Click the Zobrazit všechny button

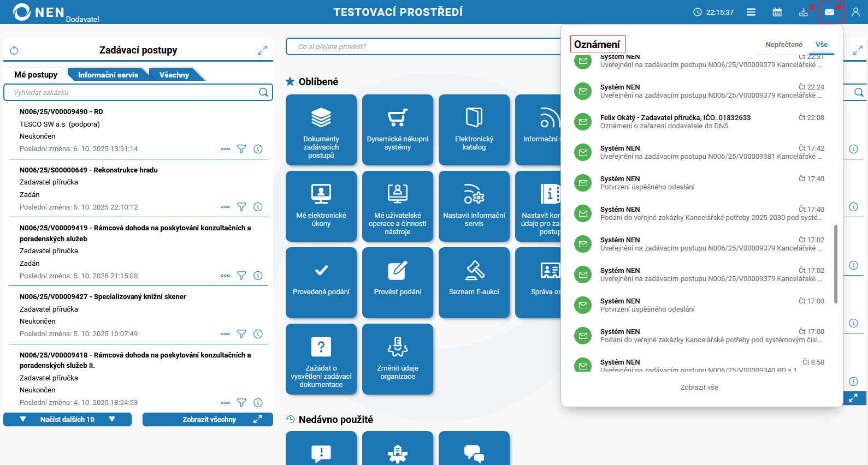(208, 419)
